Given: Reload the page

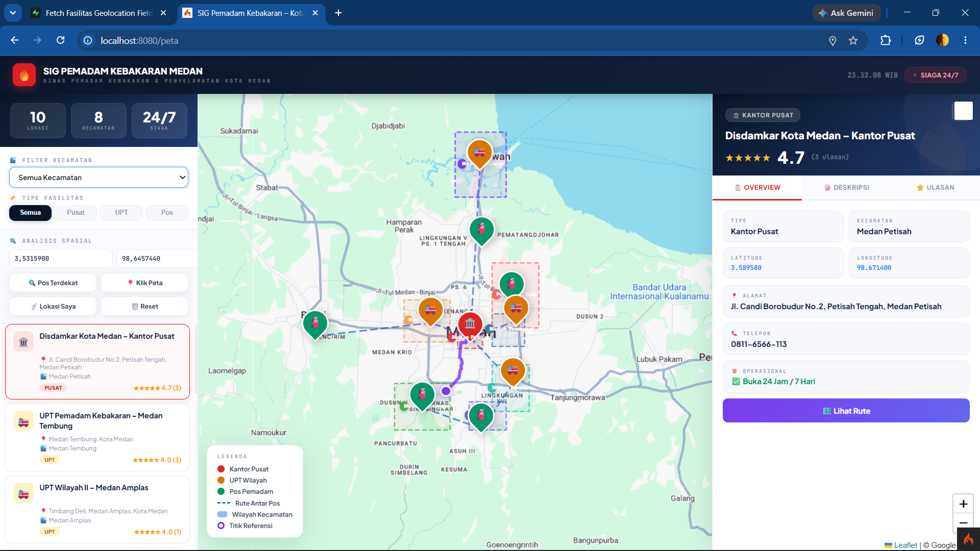Looking at the screenshot, I should point(60,40).
